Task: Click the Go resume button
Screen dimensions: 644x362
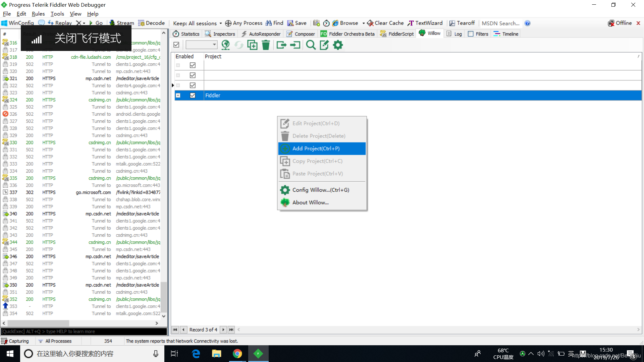Action: click(x=96, y=23)
